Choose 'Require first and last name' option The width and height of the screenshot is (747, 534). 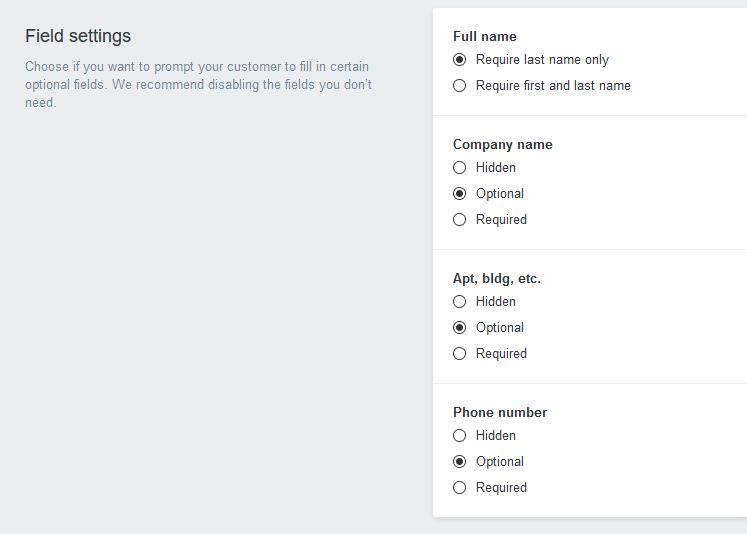[x=460, y=86]
